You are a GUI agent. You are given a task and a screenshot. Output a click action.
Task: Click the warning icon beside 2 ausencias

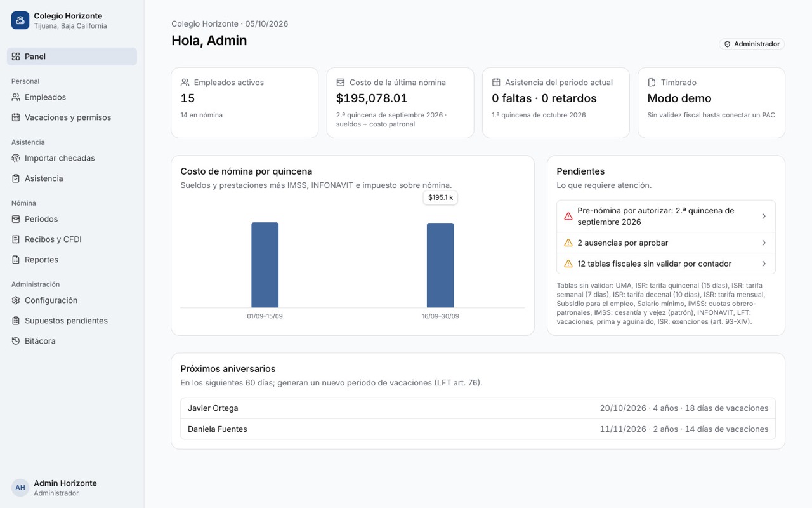point(568,243)
